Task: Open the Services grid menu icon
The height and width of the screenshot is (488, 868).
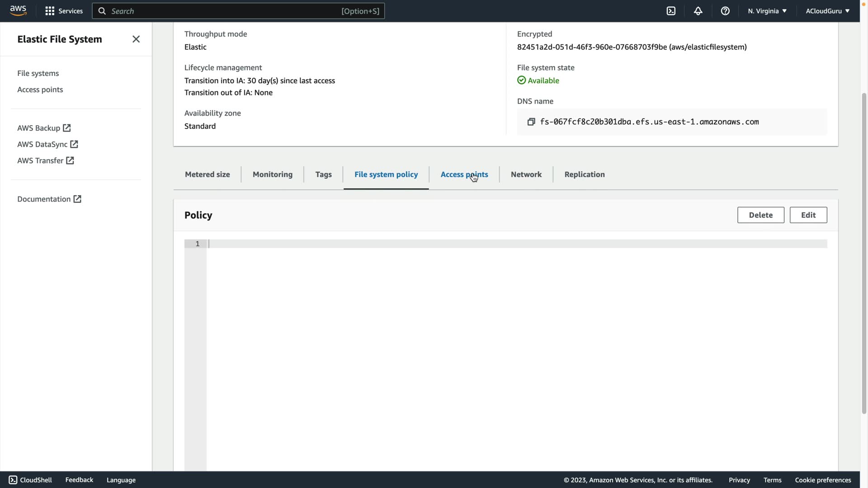Action: point(50,11)
